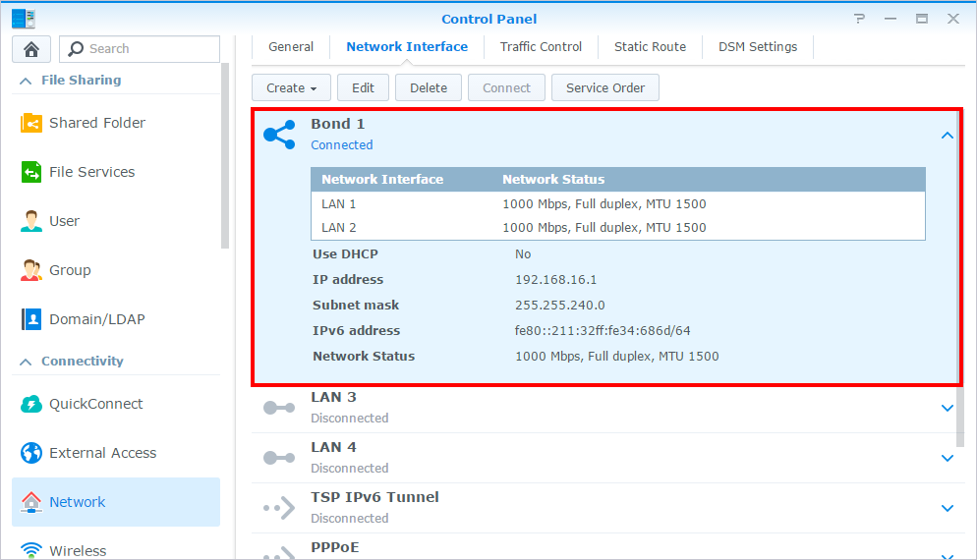The image size is (977, 560).
Task: Click the LAN 4 interface icon
Action: point(279,459)
